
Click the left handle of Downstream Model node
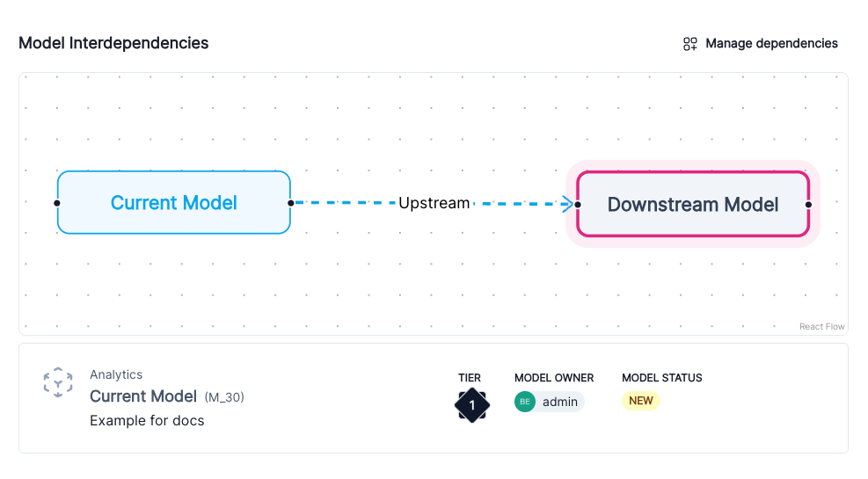click(578, 205)
